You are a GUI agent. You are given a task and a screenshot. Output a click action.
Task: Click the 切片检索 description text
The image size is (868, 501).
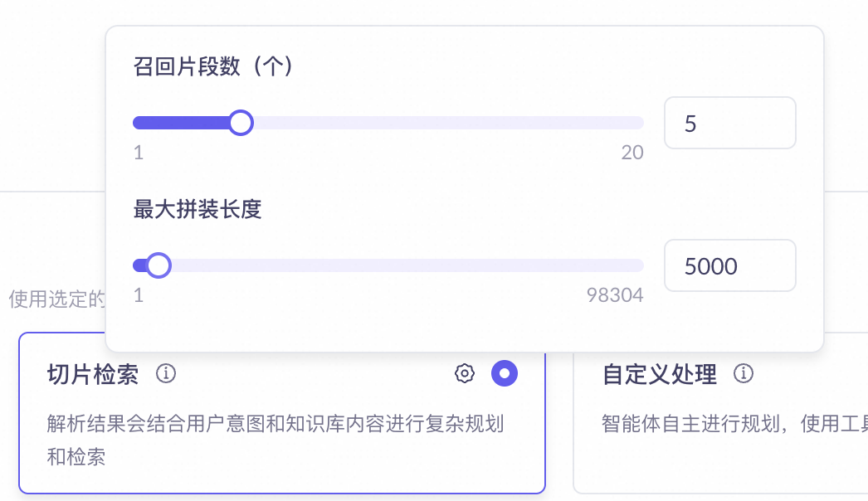276,440
